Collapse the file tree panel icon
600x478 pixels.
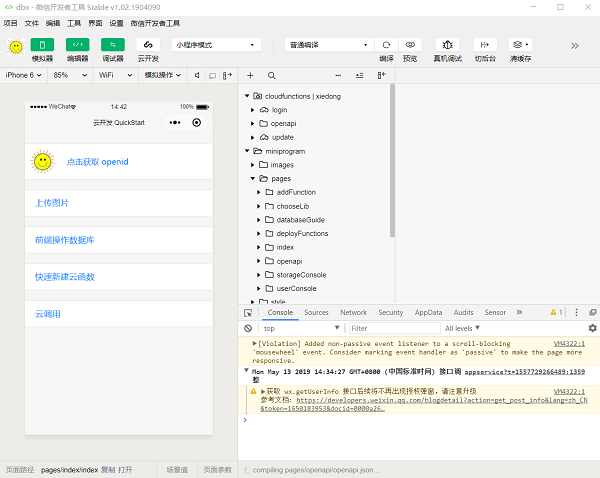tap(382, 75)
